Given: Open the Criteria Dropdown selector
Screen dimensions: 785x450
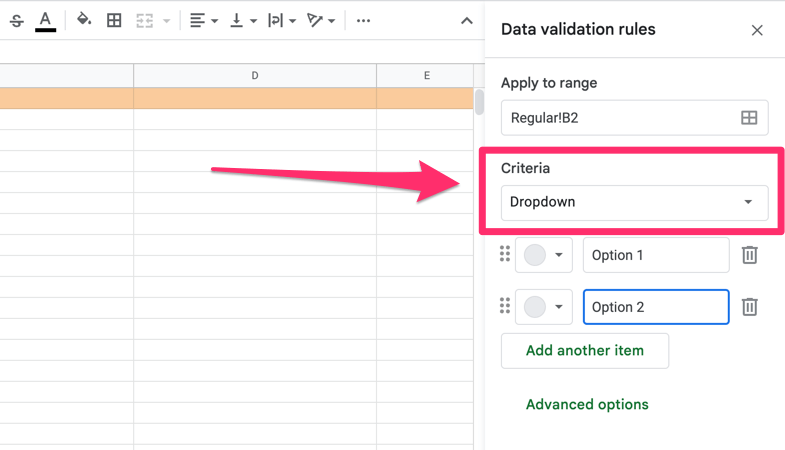Looking at the screenshot, I should click(x=634, y=202).
